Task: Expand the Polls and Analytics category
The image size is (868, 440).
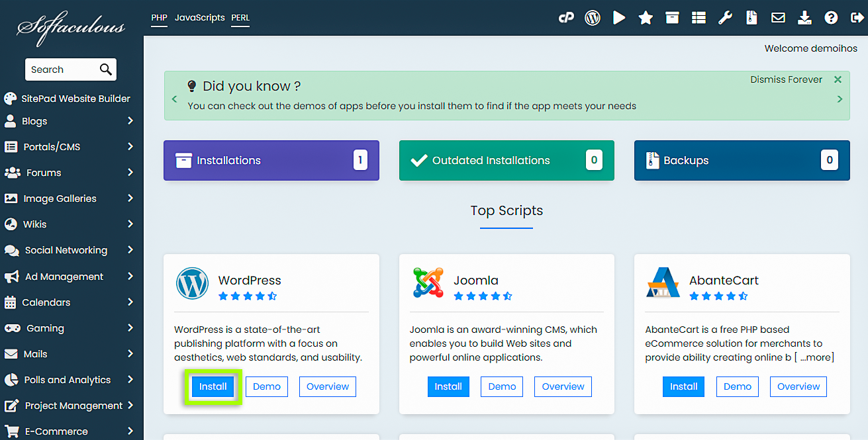Action: coord(70,380)
